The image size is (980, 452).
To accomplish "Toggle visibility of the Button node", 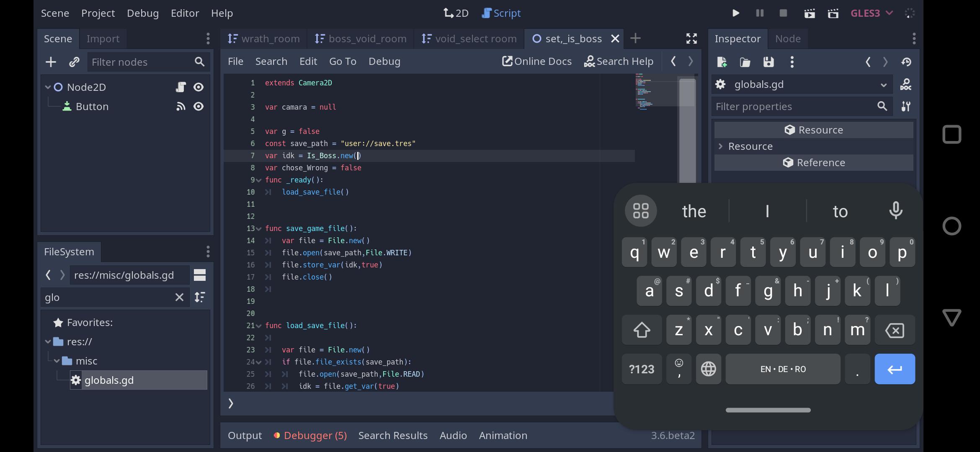I will (x=199, y=106).
